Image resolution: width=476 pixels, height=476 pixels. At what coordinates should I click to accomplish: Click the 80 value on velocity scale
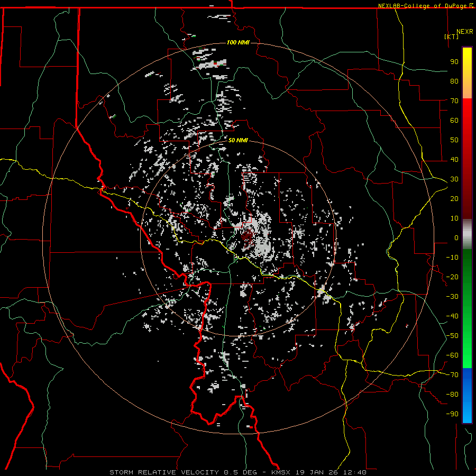(x=454, y=81)
